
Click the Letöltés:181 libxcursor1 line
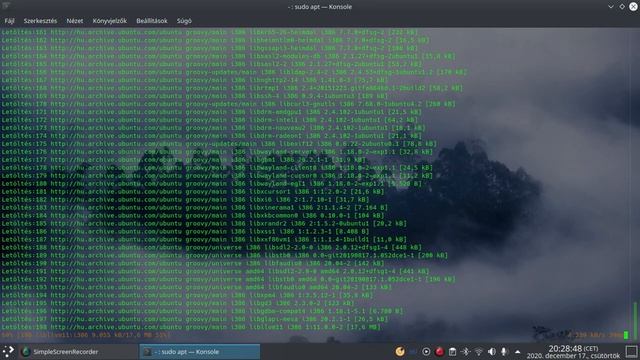click(193, 191)
